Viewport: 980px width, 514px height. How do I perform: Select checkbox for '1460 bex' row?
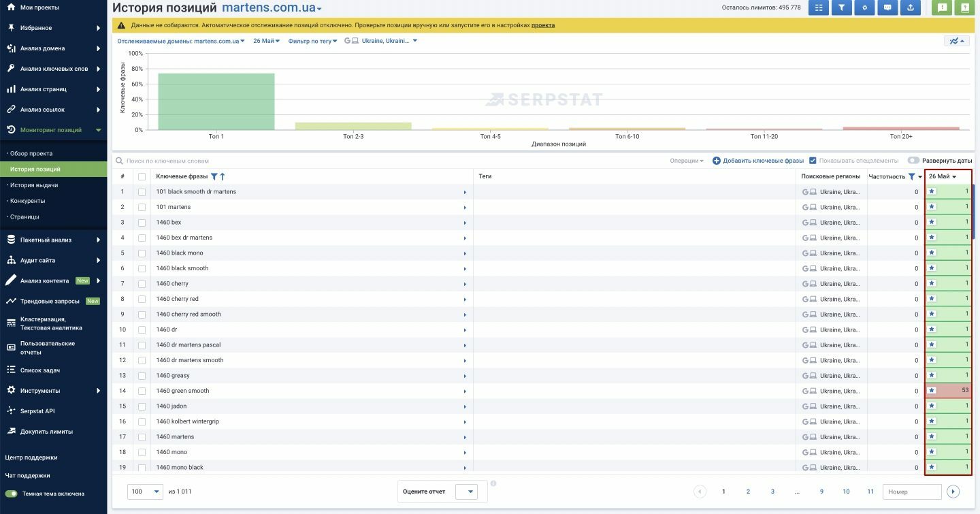[x=142, y=223]
